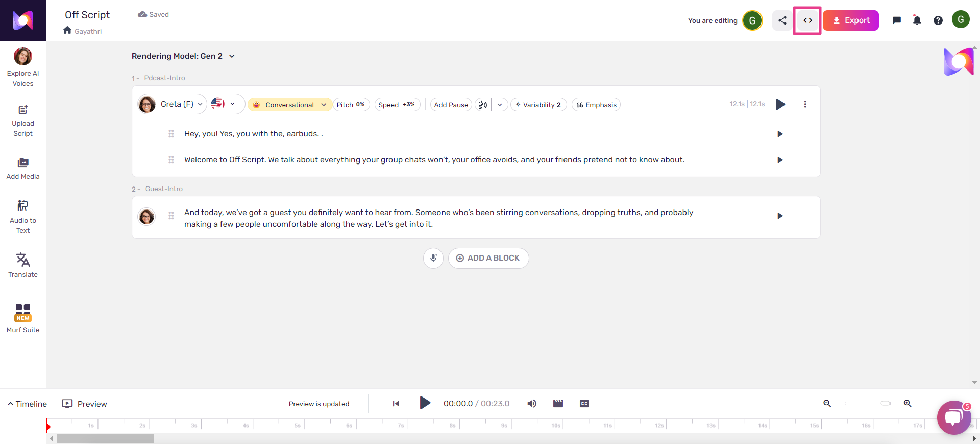This screenshot has height=444, width=980.
Task: Open help question mark icon
Action: (938, 20)
